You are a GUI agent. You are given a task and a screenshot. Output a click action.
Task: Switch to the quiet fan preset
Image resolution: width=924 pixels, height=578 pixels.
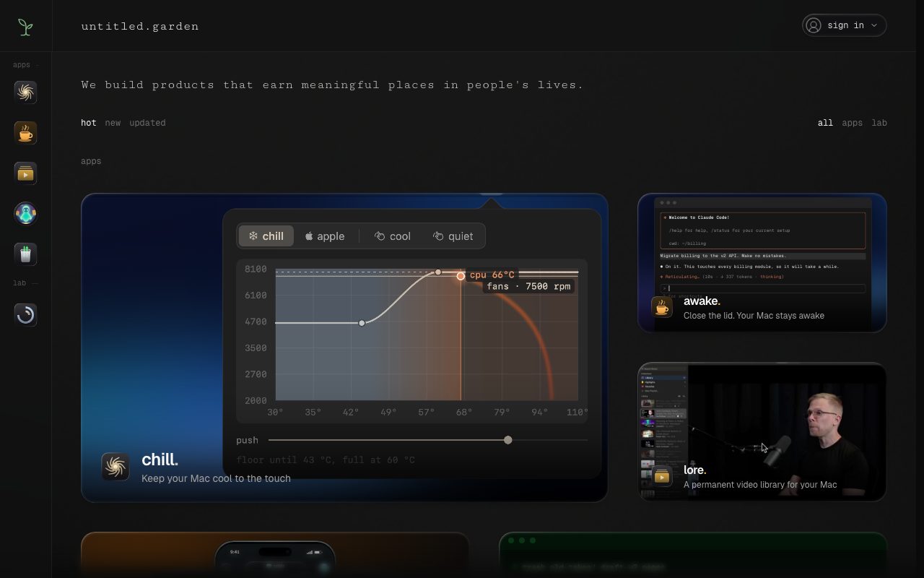[453, 236]
